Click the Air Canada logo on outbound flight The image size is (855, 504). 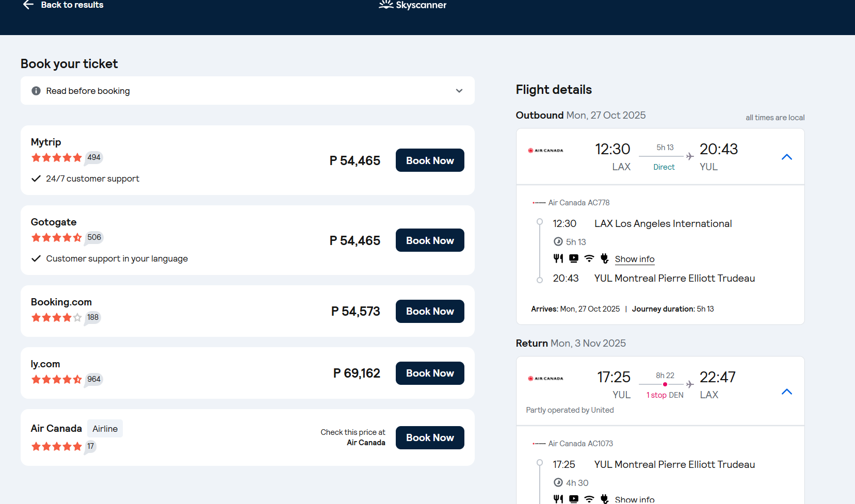[545, 151]
